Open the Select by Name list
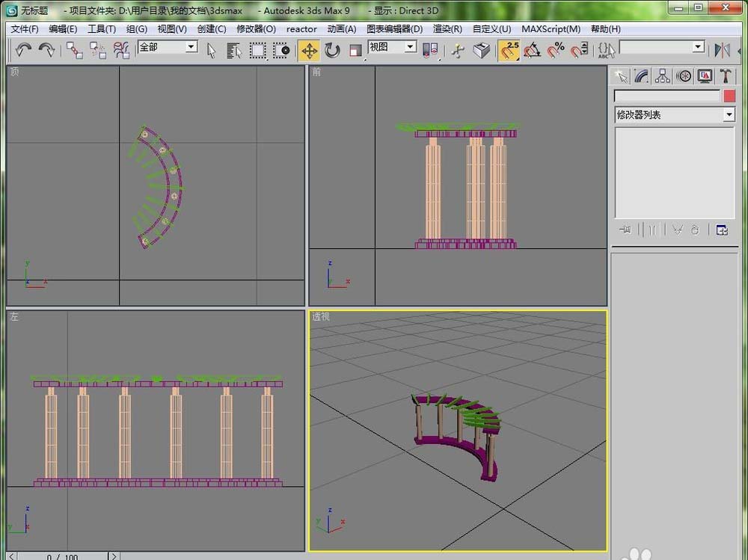Image resolution: width=748 pixels, height=560 pixels. click(x=234, y=50)
